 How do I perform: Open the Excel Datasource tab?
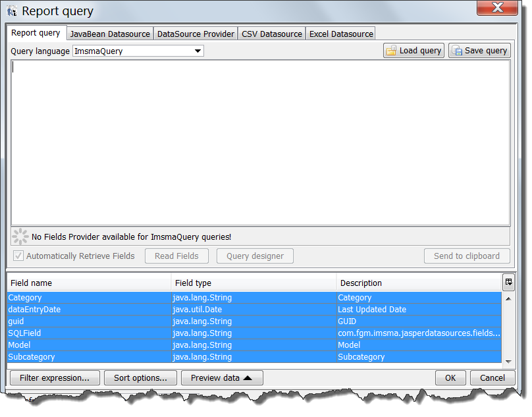(341, 33)
